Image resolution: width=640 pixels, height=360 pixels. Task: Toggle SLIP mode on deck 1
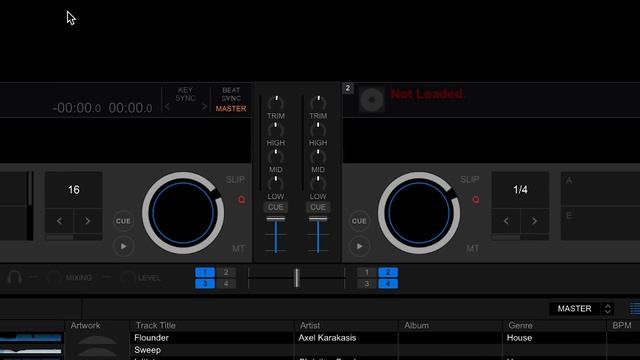(x=235, y=180)
